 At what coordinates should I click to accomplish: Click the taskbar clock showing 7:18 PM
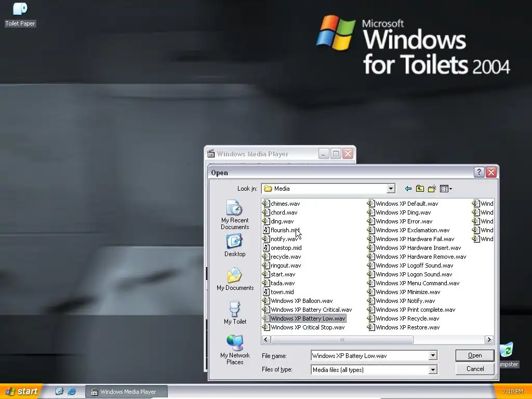point(513,392)
